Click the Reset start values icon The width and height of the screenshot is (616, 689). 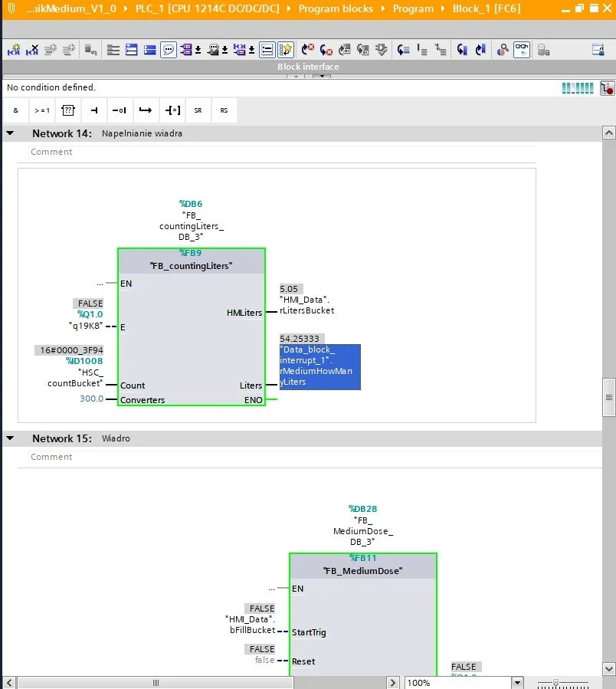[x=90, y=50]
